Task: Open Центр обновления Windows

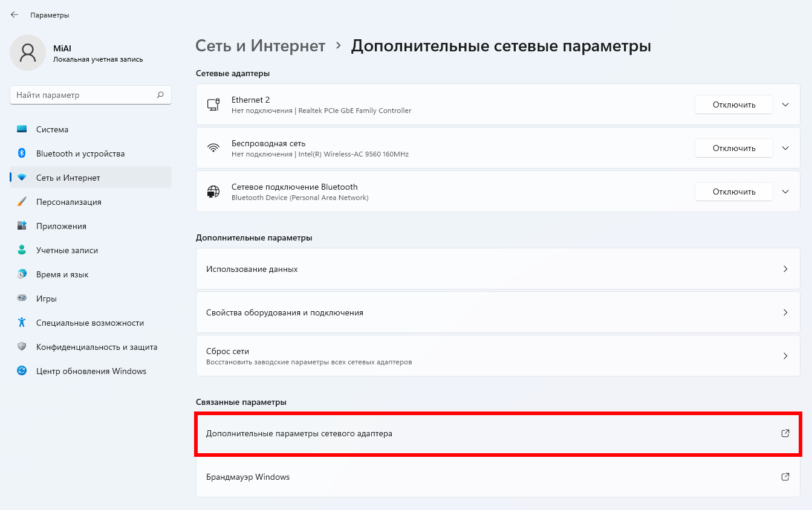Action: click(91, 371)
